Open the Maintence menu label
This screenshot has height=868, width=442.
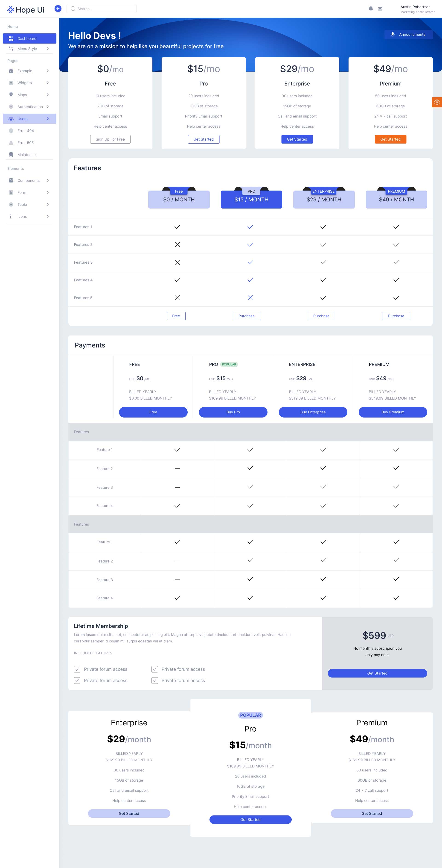pos(27,155)
